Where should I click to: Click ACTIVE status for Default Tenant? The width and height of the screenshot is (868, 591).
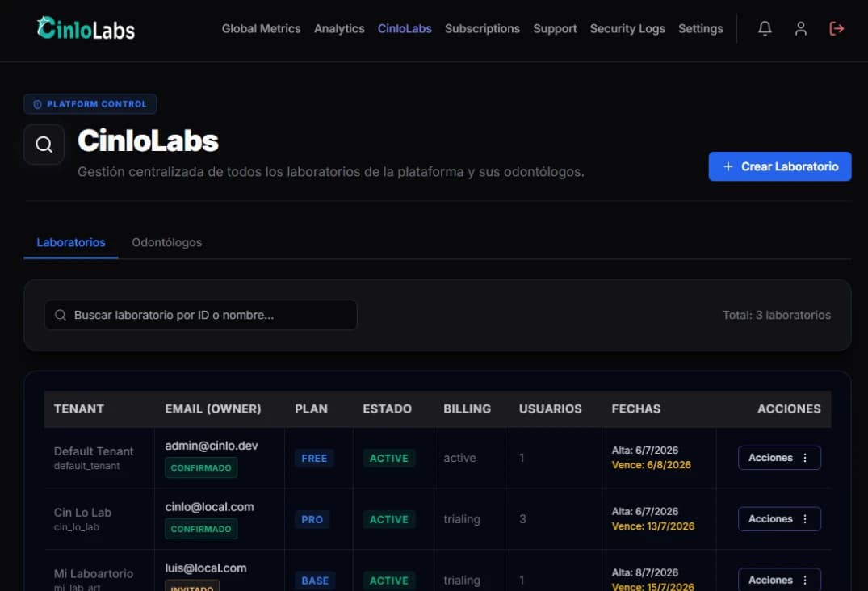[x=389, y=459]
